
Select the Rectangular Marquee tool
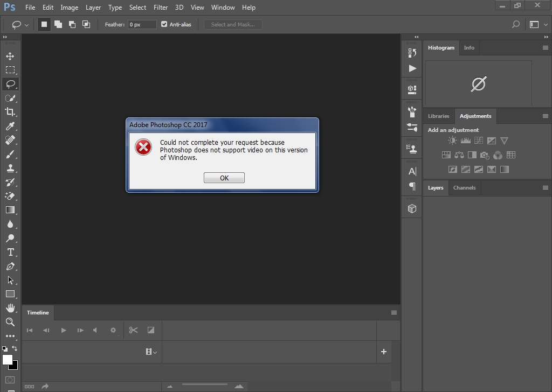tap(10, 70)
